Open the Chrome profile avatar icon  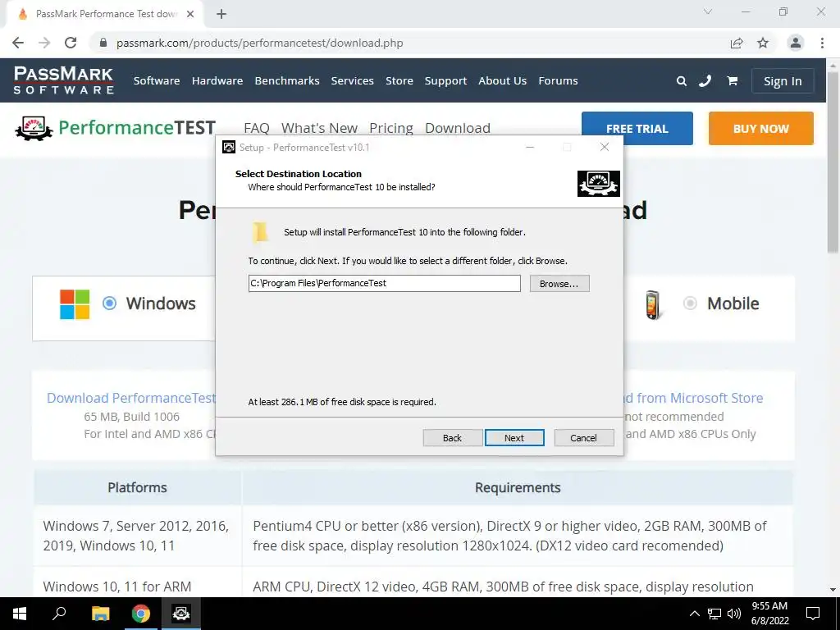(x=796, y=43)
